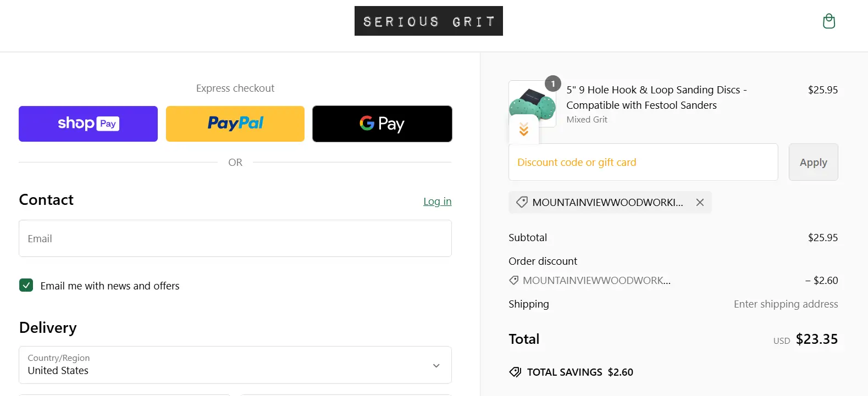Click the Total Savings tag icon

[515, 372]
